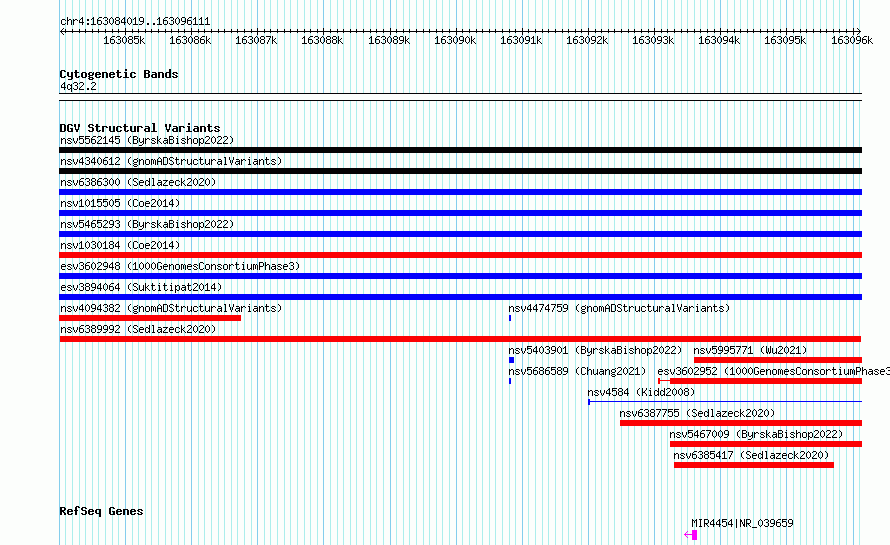
Task: Click the red nsv1030184 variant bar
Action: 460,255
